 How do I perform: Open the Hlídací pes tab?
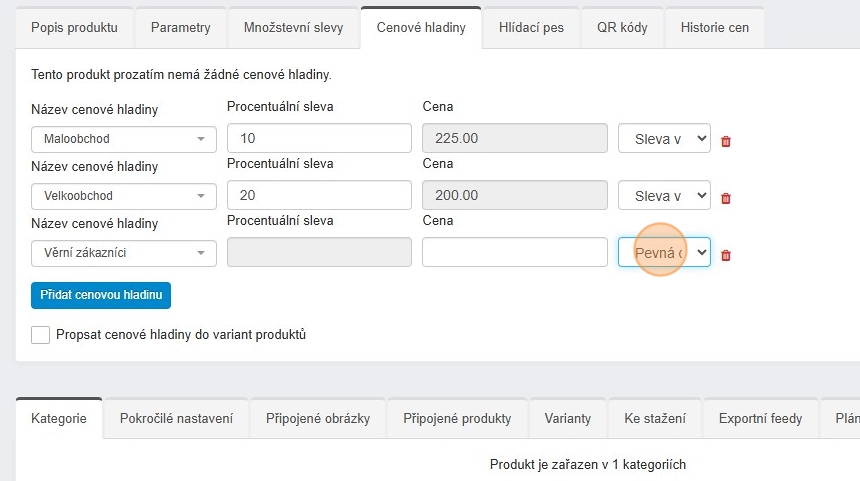[x=531, y=28]
